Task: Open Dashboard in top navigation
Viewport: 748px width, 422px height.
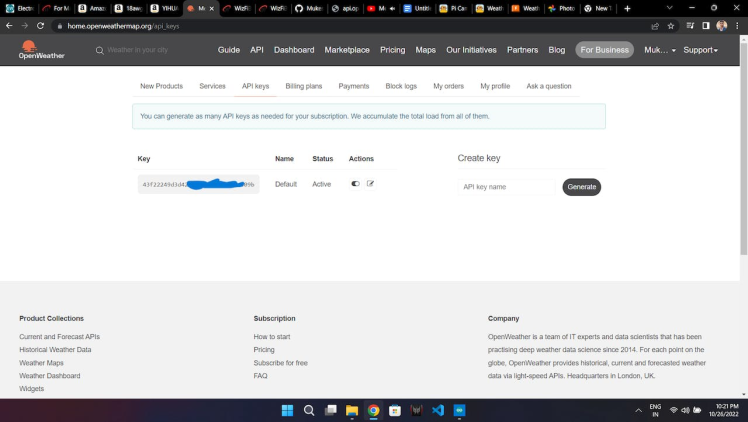Action: [x=294, y=50]
